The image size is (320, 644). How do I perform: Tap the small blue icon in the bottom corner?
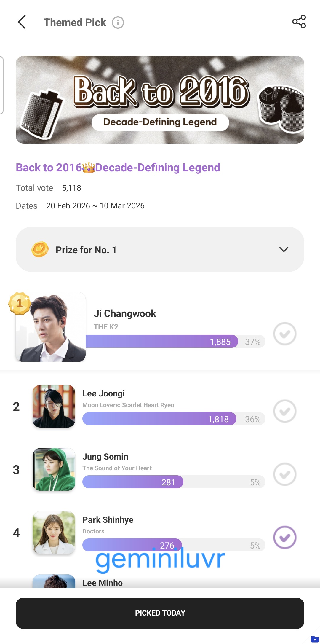pyautogui.click(x=315, y=639)
